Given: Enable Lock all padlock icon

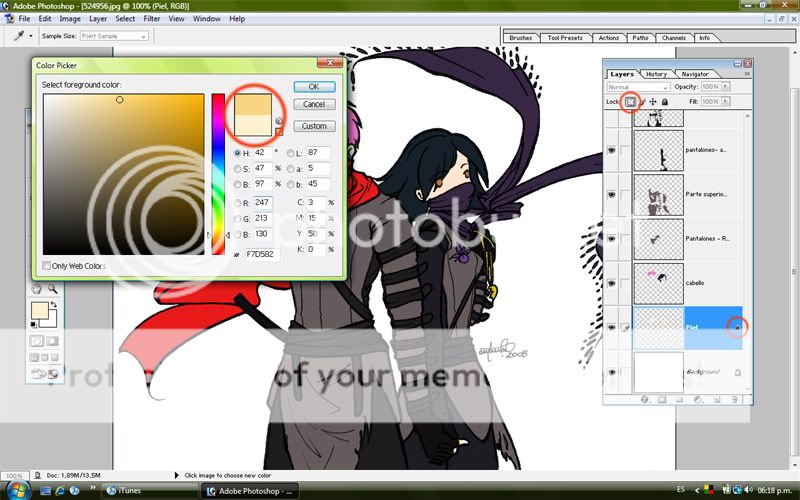Looking at the screenshot, I should pos(665,102).
